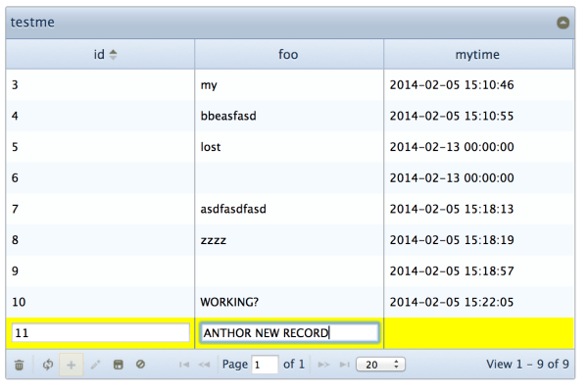588x392 pixels.
Task: Click the trash delete row icon
Action: pos(19,364)
